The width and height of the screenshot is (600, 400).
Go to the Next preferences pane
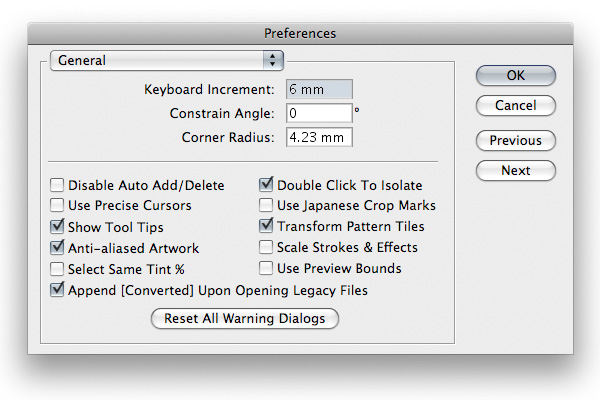[x=516, y=170]
